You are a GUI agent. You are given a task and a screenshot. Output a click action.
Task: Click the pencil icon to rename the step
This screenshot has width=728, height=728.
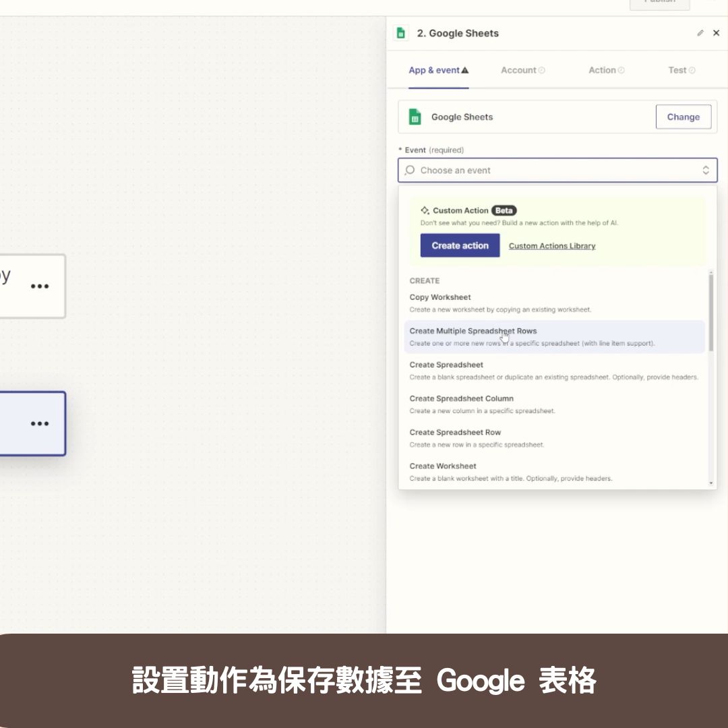[x=700, y=33]
